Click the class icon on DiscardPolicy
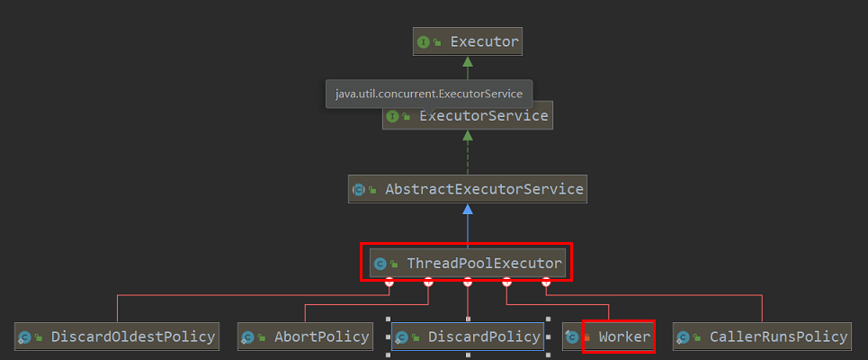 (x=402, y=337)
